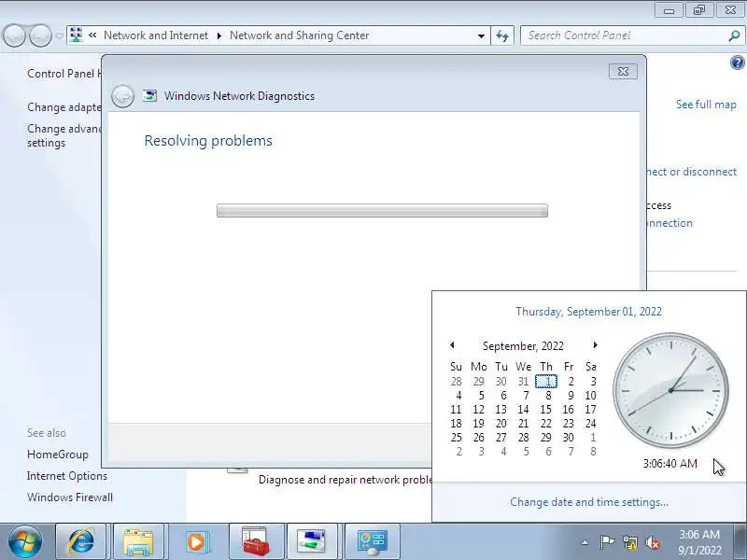Viewport: 747px width, 560px height.
Task: Expand the breadcrumb chevrons before Network and Internet
Action: 92,35
